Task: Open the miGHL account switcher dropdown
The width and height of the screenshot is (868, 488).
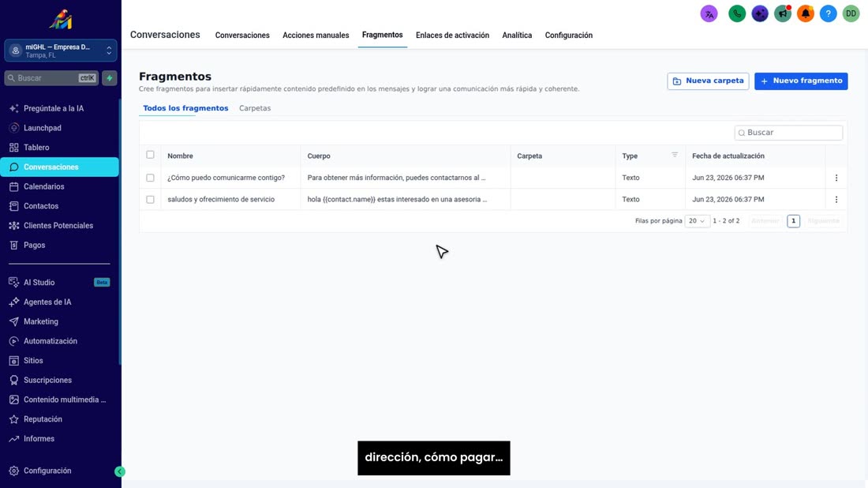Action: pos(60,51)
